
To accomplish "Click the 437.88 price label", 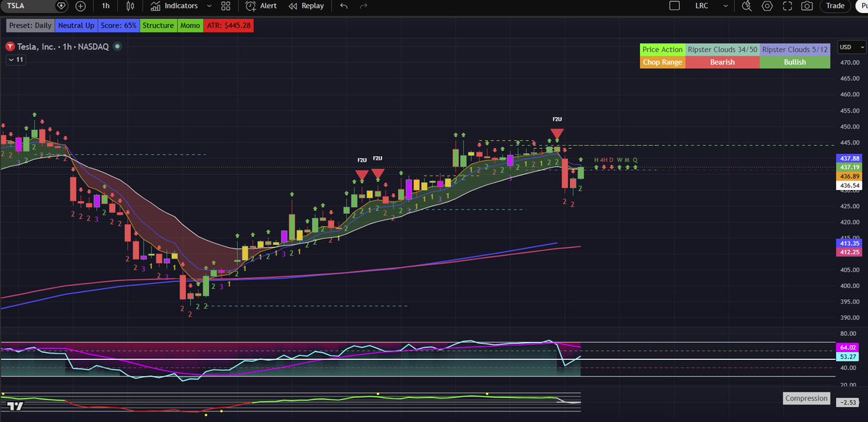I will (x=848, y=158).
